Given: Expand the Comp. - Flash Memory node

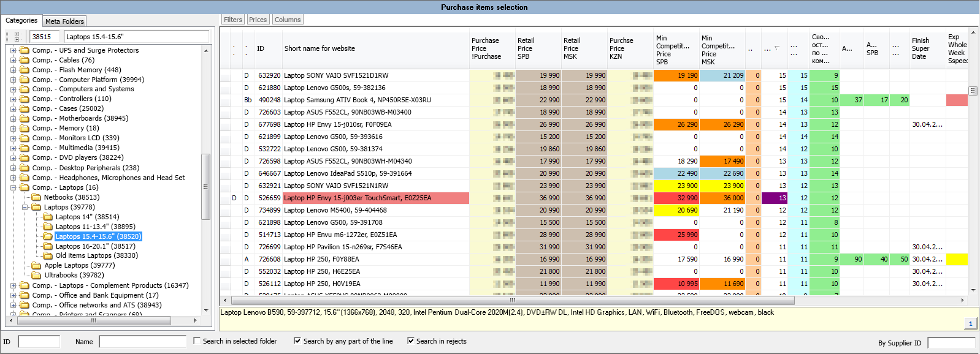Looking at the screenshot, I should pyautogui.click(x=13, y=70).
